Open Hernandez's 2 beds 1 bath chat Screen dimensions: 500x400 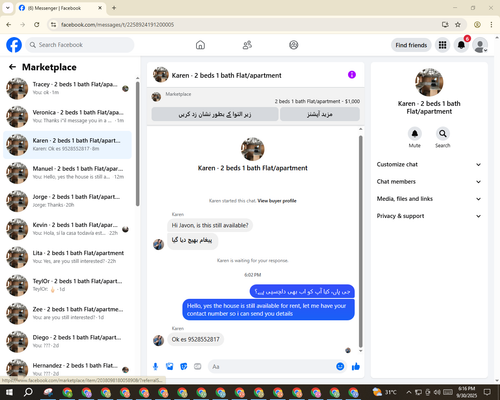68,368
